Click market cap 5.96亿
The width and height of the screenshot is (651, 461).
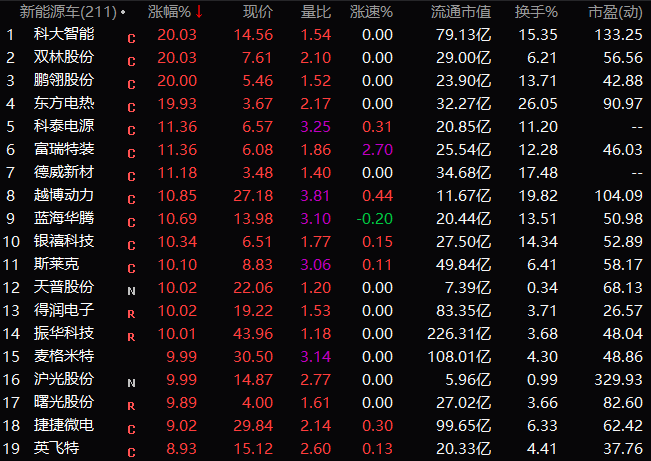(x=468, y=380)
